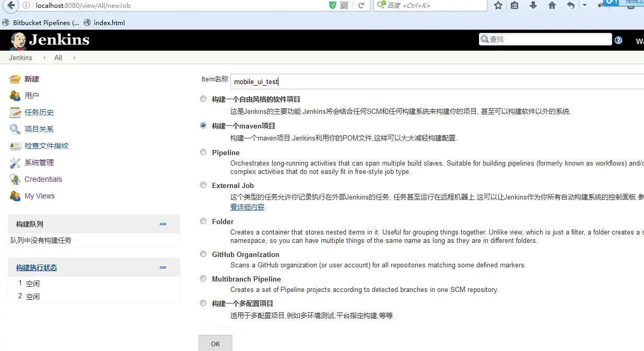The height and width of the screenshot is (351, 644).
Task: Open the index.html bookmark
Action: tap(104, 23)
